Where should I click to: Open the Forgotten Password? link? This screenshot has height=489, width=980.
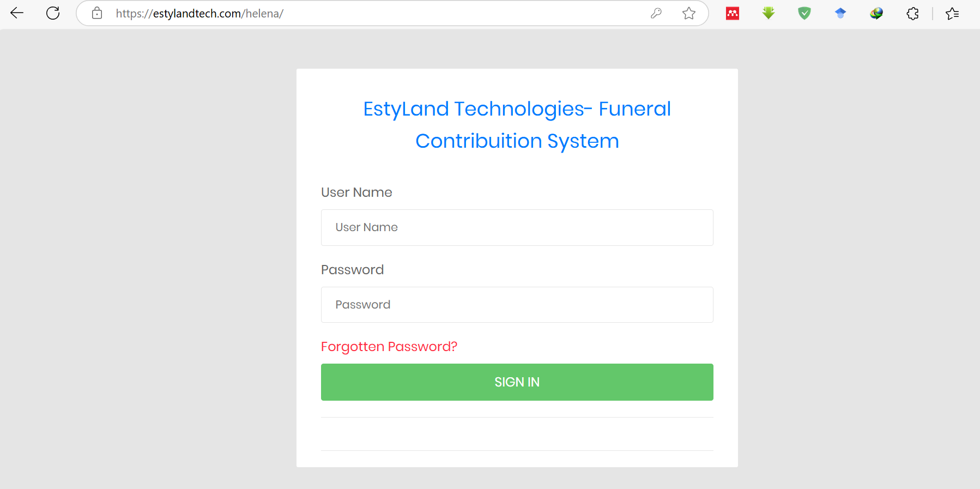pos(389,347)
